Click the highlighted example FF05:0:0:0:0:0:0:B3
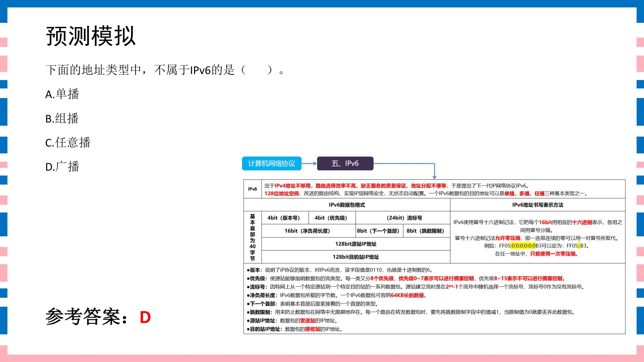 tap(521, 246)
